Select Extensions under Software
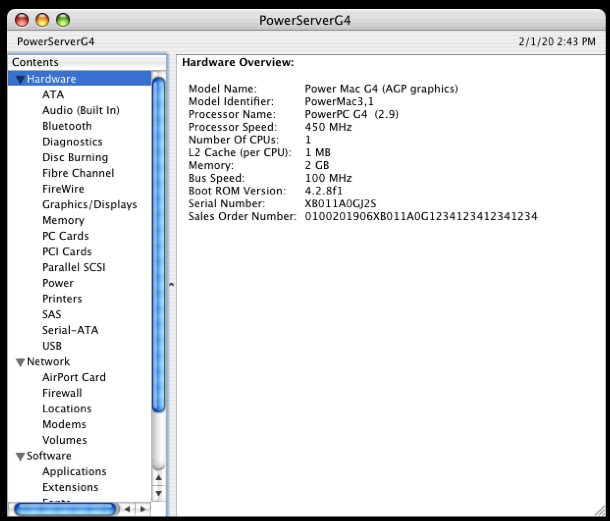Image resolution: width=610 pixels, height=521 pixels. [70, 487]
